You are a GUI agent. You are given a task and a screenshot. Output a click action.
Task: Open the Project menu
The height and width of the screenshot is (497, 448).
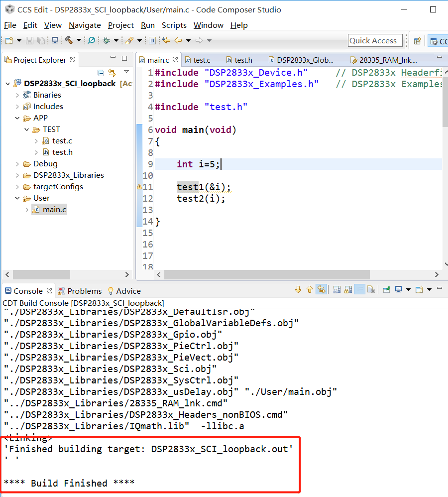[x=121, y=25]
